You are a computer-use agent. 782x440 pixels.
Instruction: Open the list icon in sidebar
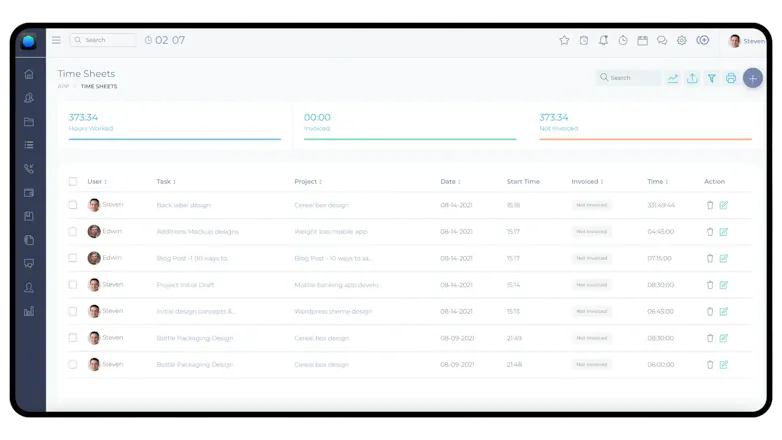pos(29,145)
